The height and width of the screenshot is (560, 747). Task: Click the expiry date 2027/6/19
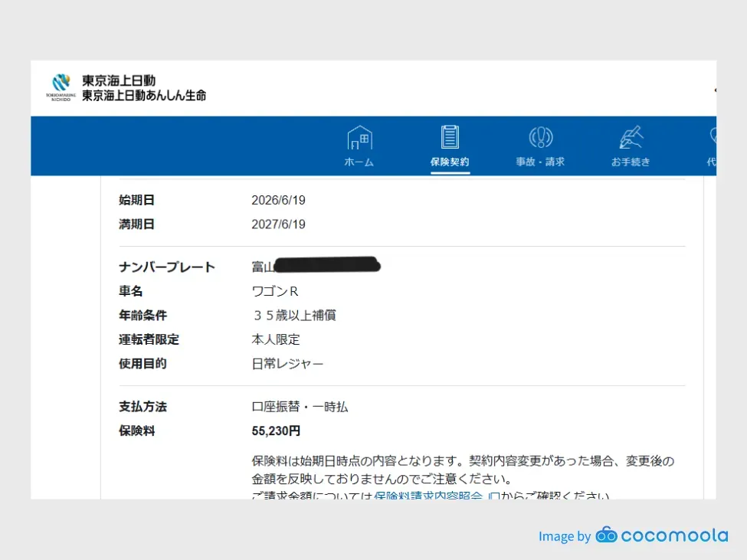click(x=278, y=224)
